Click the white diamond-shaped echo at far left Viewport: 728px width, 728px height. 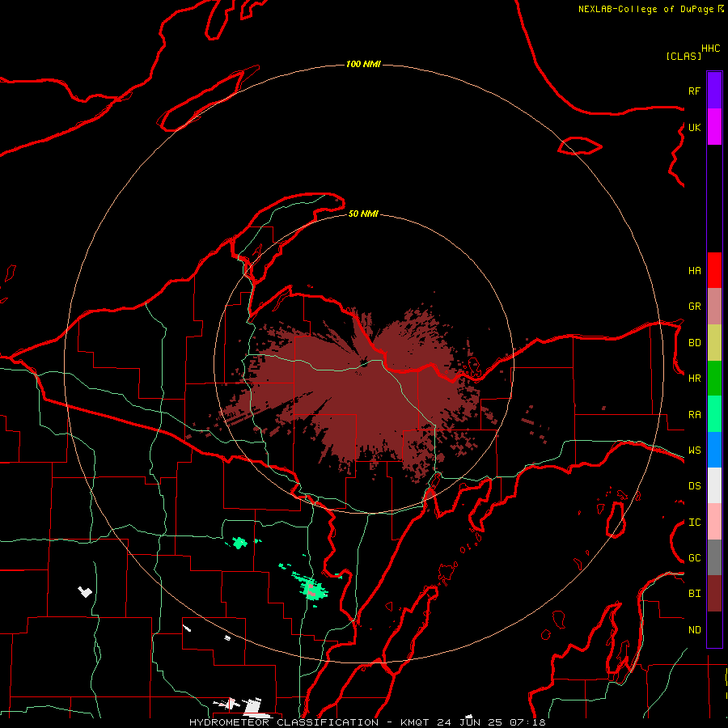coord(85,592)
